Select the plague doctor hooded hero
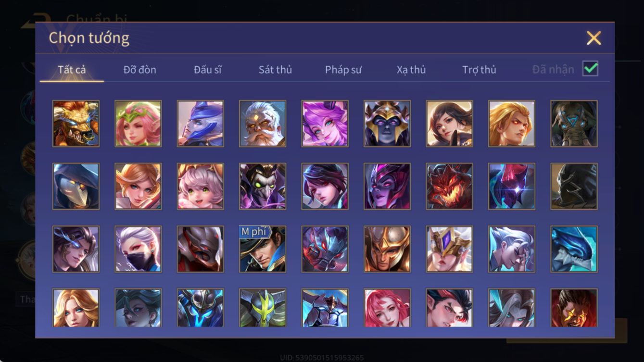The width and height of the screenshot is (644, 362). click(76, 187)
